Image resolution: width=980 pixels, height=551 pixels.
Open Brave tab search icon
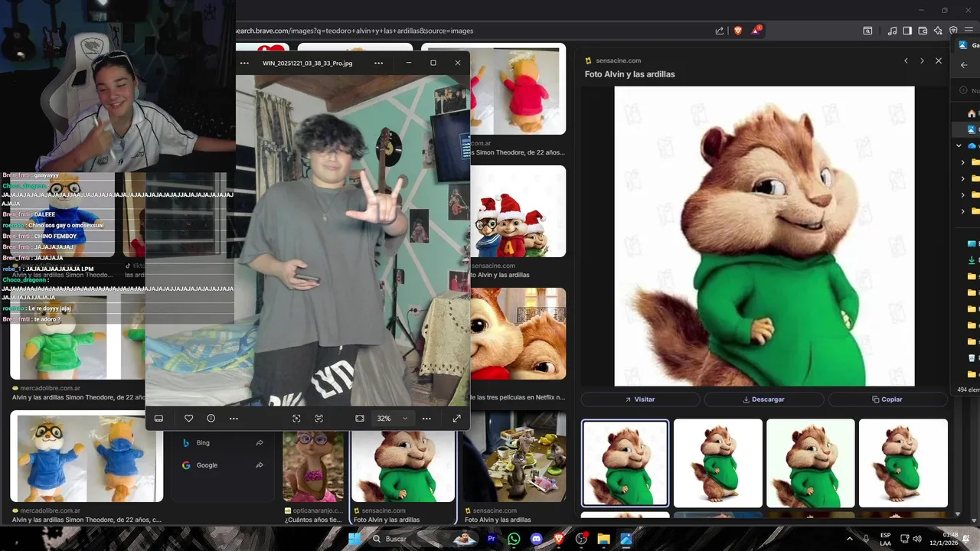[x=867, y=31]
